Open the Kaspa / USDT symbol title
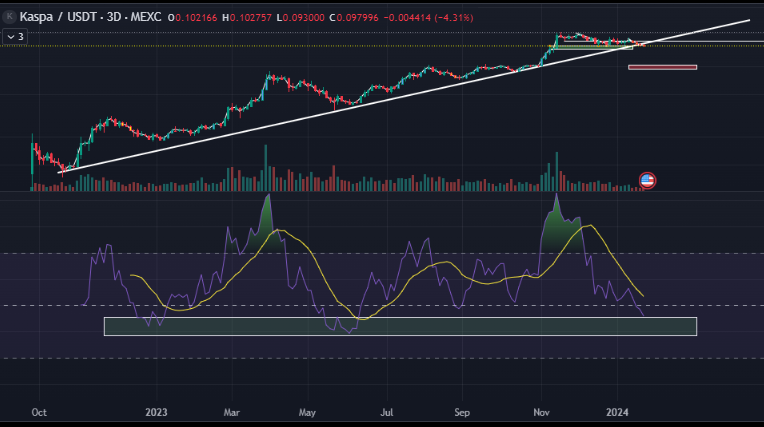Image resolution: width=764 pixels, height=427 pixels. (90, 17)
